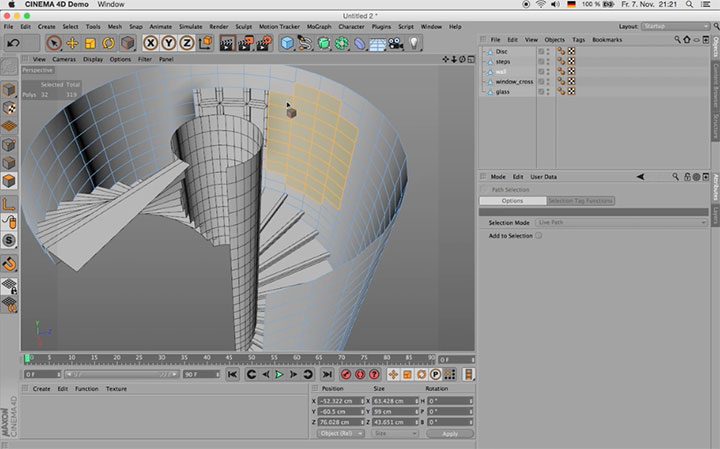The height and width of the screenshot is (449, 720).
Task: Select the Options tab
Action: coord(512,201)
